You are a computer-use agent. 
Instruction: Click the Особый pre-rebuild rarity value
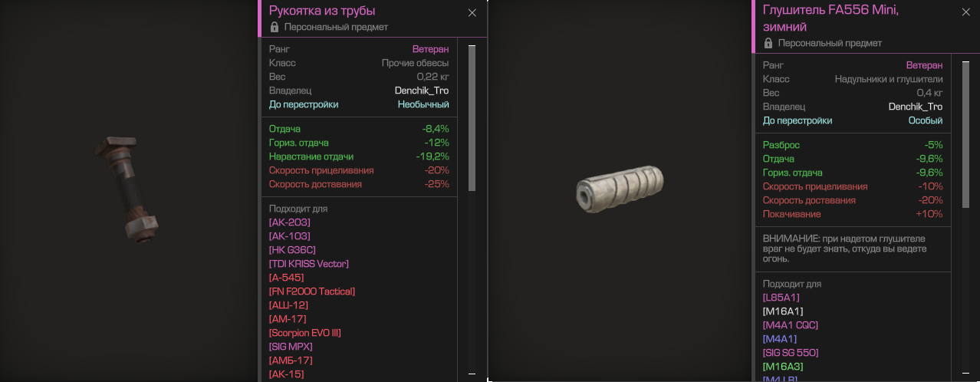click(926, 120)
